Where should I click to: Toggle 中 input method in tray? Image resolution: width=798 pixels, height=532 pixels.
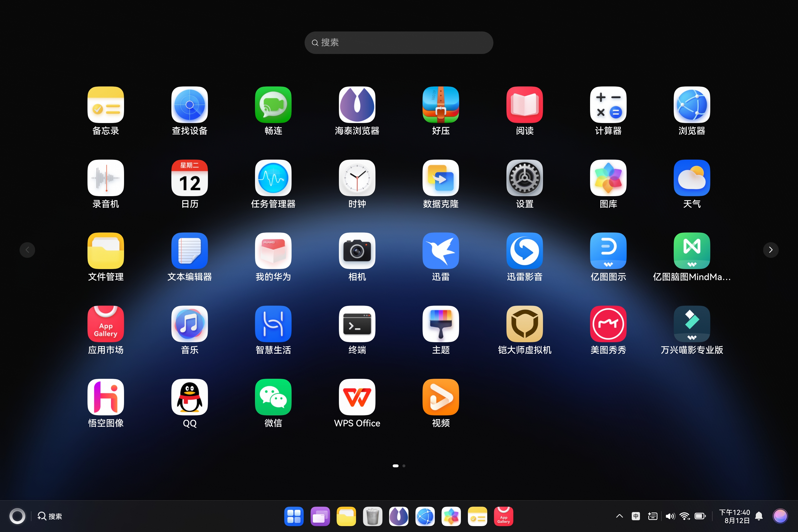pyautogui.click(x=636, y=516)
